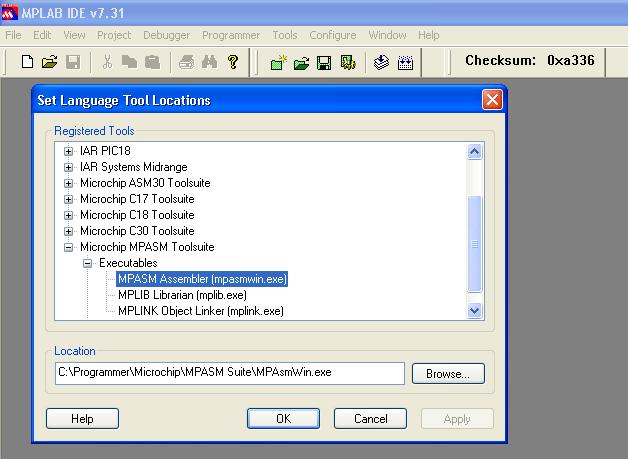Select MPLINK Object Linker (mplink.exe) item
628x459 pixels.
(201, 311)
